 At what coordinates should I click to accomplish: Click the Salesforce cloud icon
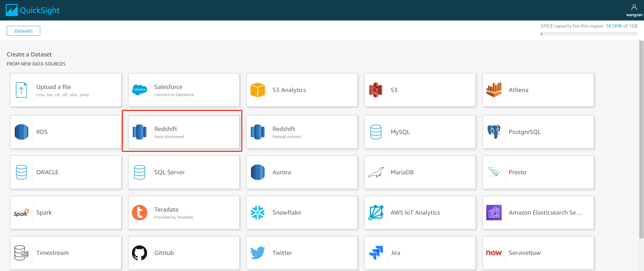pos(140,90)
